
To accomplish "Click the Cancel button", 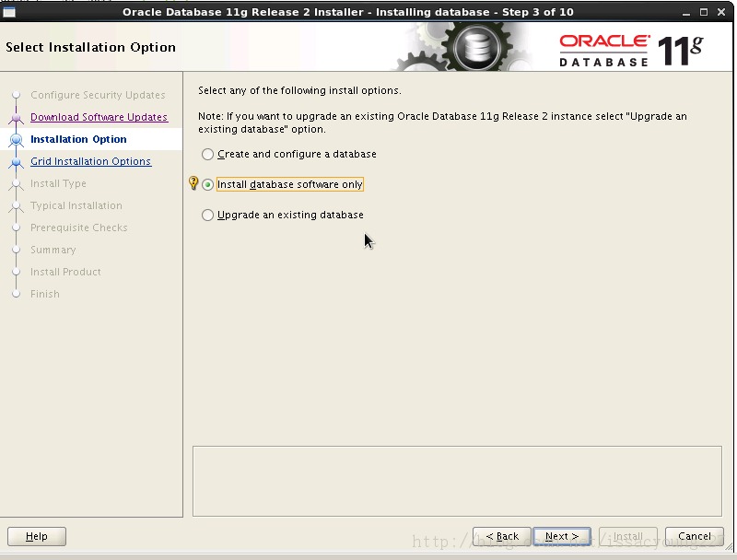I will tap(694, 535).
